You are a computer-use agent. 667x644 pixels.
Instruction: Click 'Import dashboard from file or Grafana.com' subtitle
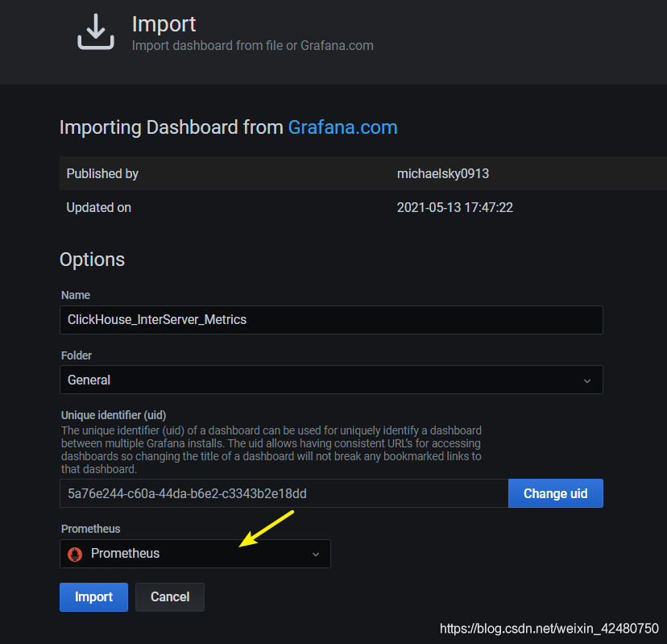253,46
